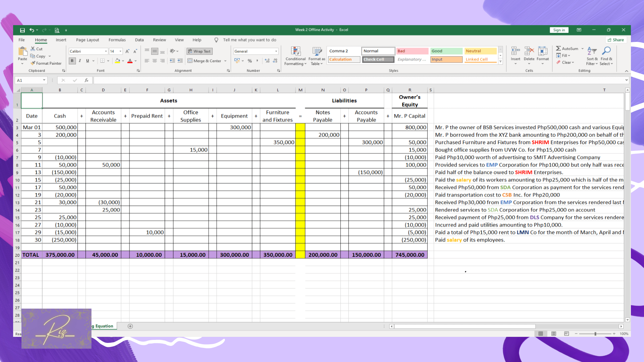Toggle Italic formatting
This screenshot has width=644, height=362.
pos(80,61)
